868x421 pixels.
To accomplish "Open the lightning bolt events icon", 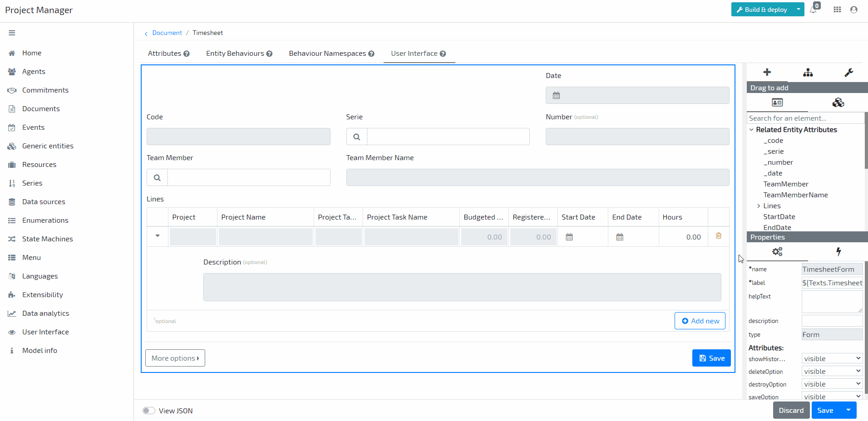I will tap(838, 251).
